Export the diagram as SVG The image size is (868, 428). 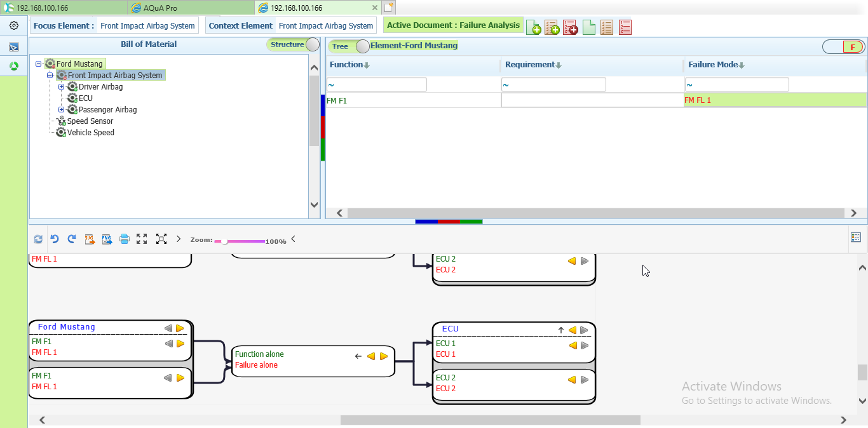coord(90,239)
